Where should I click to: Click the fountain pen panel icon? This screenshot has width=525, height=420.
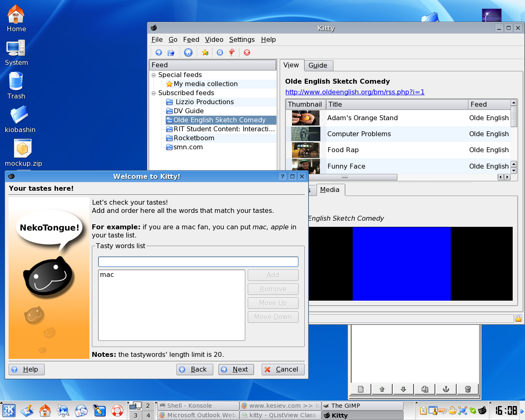99,411
